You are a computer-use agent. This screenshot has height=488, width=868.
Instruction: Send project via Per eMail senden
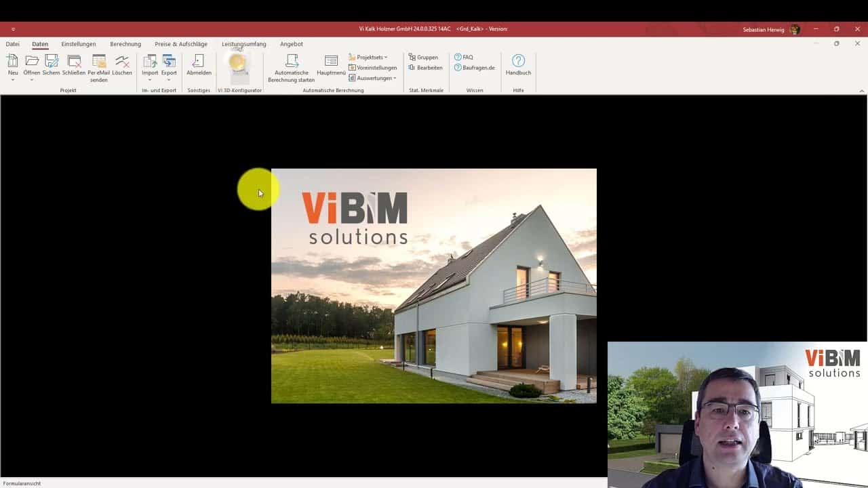coord(99,68)
